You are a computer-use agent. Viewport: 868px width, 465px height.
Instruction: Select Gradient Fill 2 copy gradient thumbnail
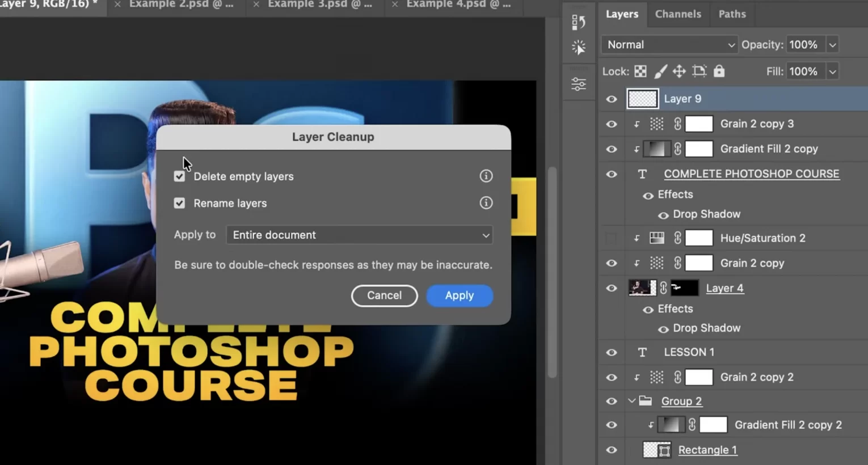coord(656,149)
